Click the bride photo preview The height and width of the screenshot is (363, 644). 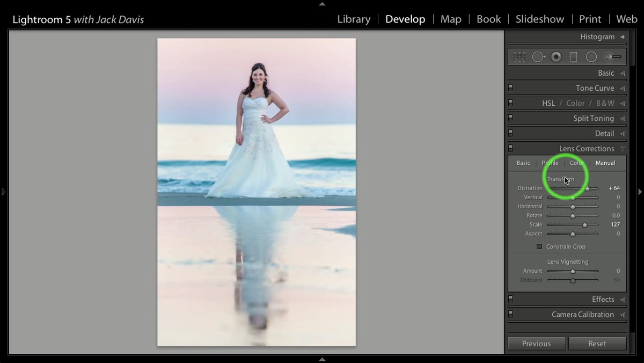(x=257, y=192)
